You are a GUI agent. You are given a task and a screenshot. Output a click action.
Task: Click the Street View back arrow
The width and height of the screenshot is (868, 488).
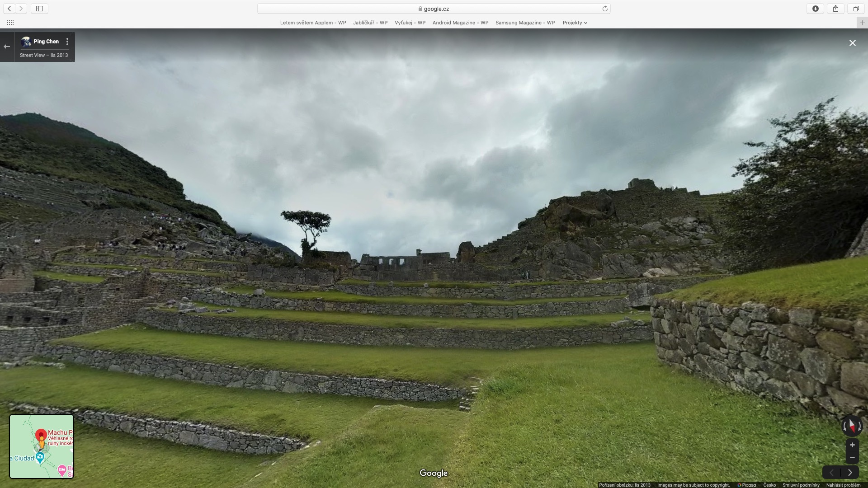coord(7,47)
